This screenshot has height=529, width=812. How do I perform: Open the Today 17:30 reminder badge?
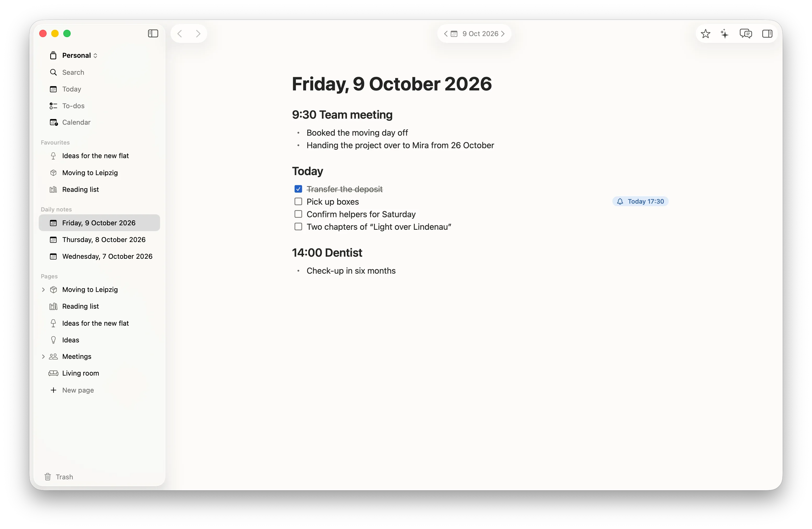point(640,202)
